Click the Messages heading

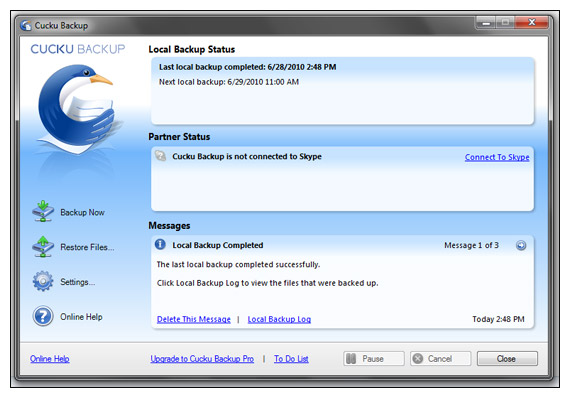point(169,226)
